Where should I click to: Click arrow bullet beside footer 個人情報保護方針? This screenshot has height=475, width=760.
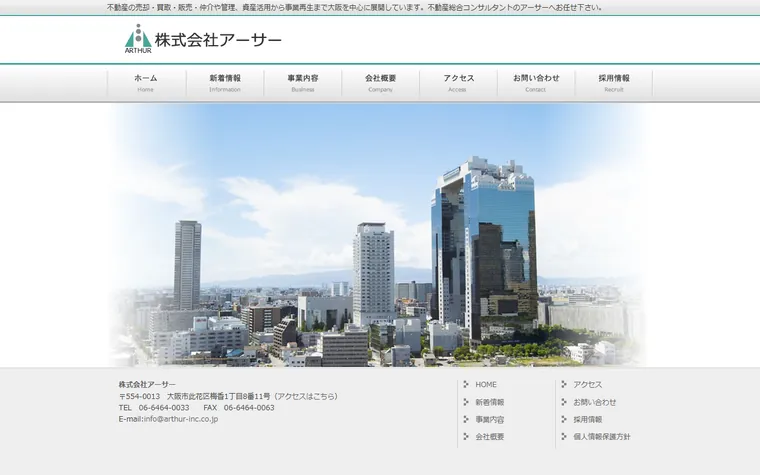564,436
